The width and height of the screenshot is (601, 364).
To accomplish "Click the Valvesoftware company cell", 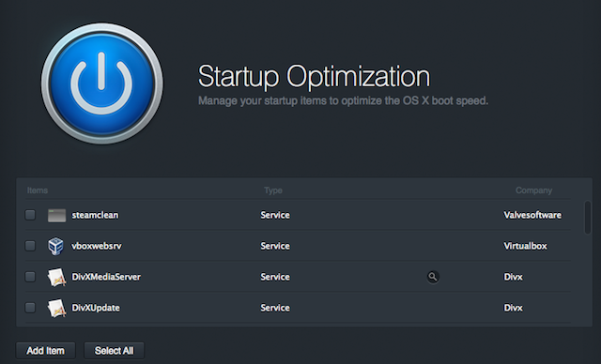I will click(x=532, y=215).
